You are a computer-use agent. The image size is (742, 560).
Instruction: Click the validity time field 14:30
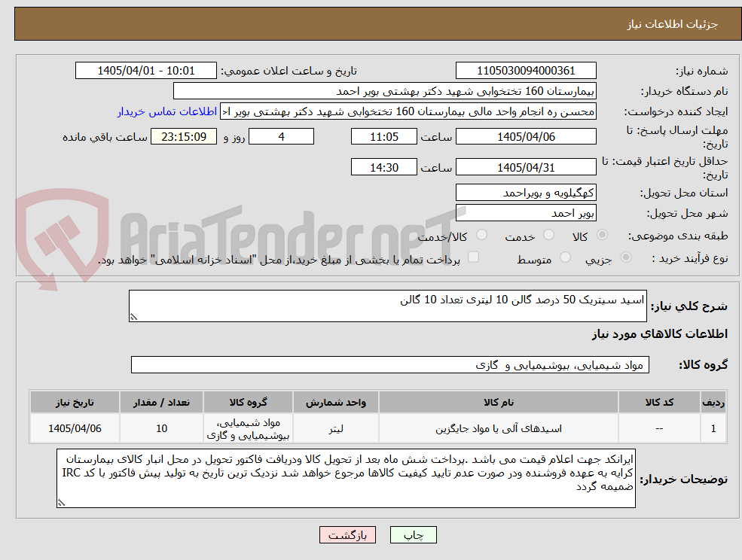(x=383, y=167)
